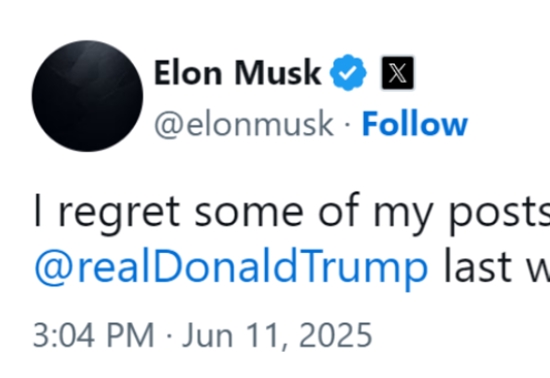Follow the @elonmusk account
The height and width of the screenshot is (378, 550).
415,123
